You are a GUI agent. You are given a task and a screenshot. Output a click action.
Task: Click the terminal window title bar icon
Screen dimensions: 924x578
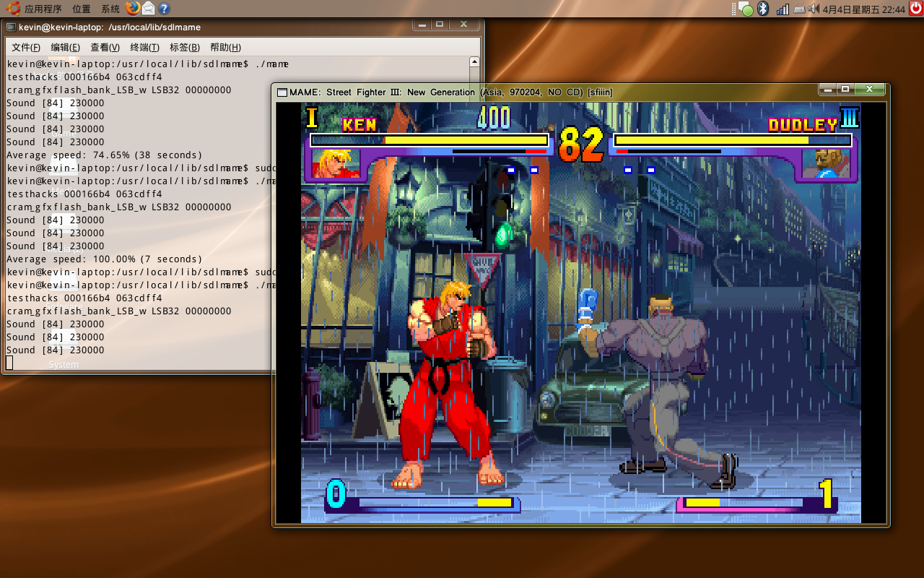(11, 27)
